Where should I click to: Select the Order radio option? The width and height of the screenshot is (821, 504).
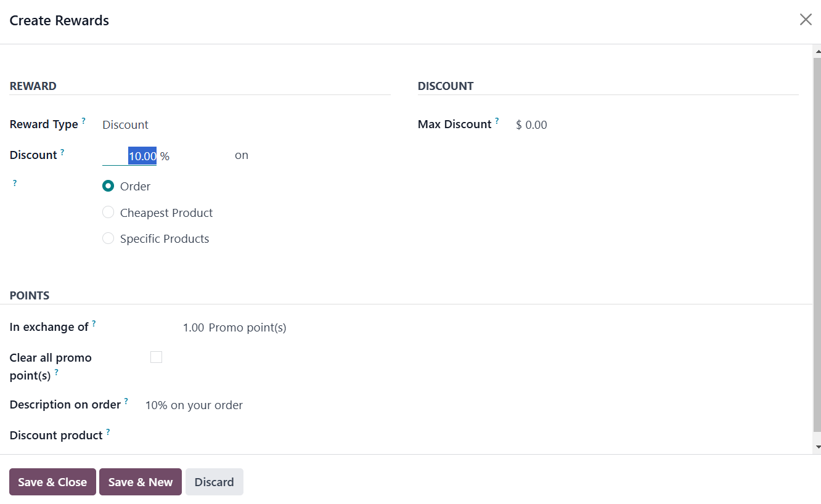point(108,186)
